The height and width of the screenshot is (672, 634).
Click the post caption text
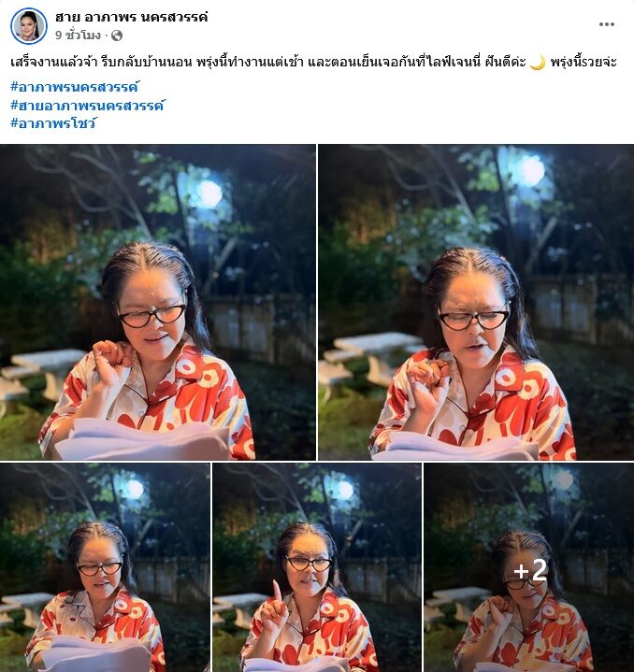pos(313,63)
